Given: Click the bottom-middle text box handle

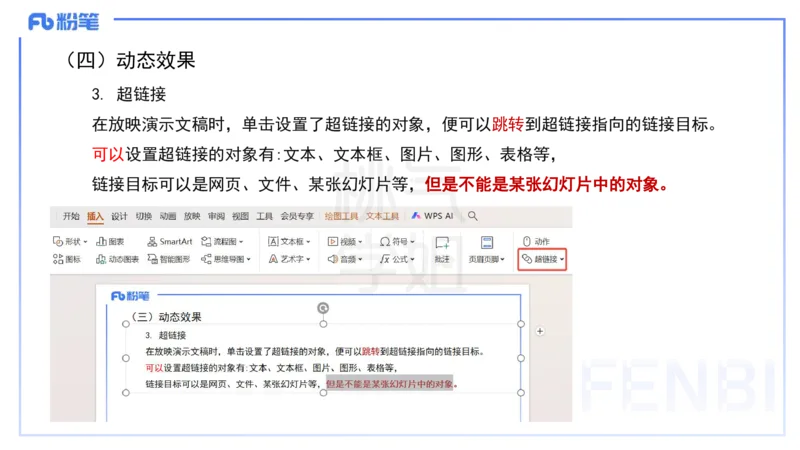Looking at the screenshot, I should coord(323,393).
